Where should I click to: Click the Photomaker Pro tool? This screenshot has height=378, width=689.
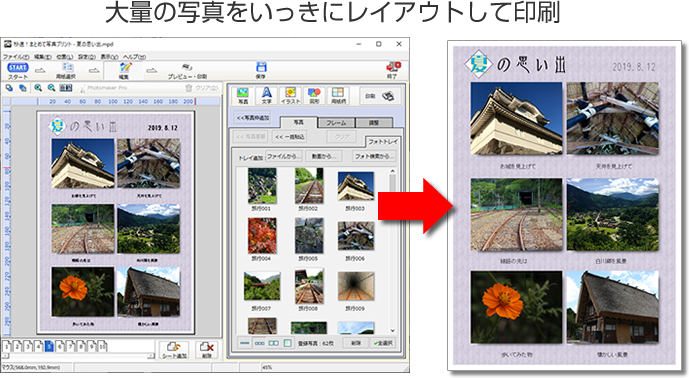coord(104,88)
